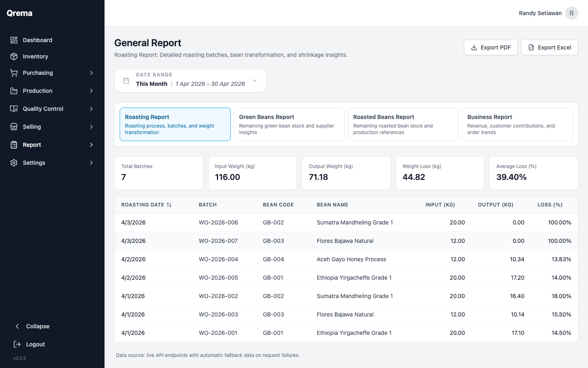Click the Export PDF button
Screen dimensions: 588x368
[490, 47]
